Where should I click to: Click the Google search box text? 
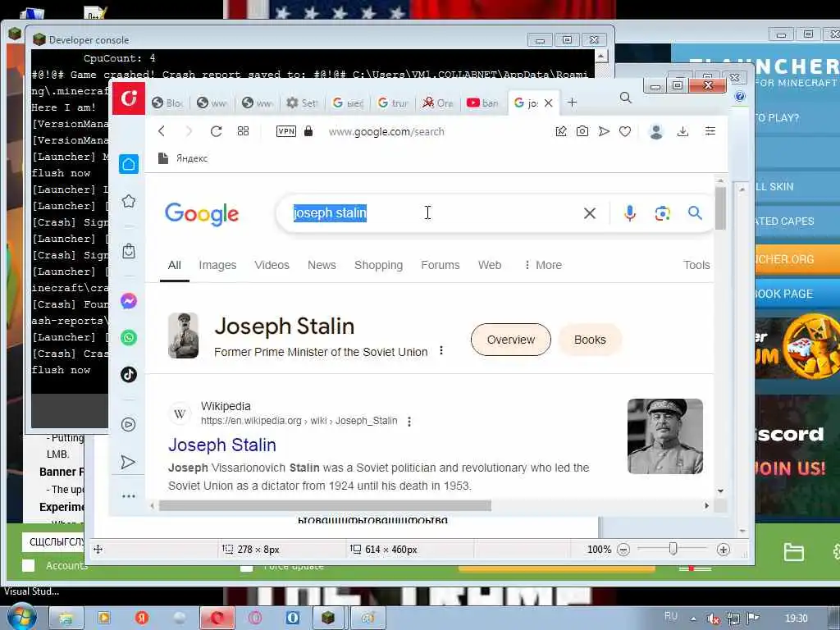(x=330, y=212)
